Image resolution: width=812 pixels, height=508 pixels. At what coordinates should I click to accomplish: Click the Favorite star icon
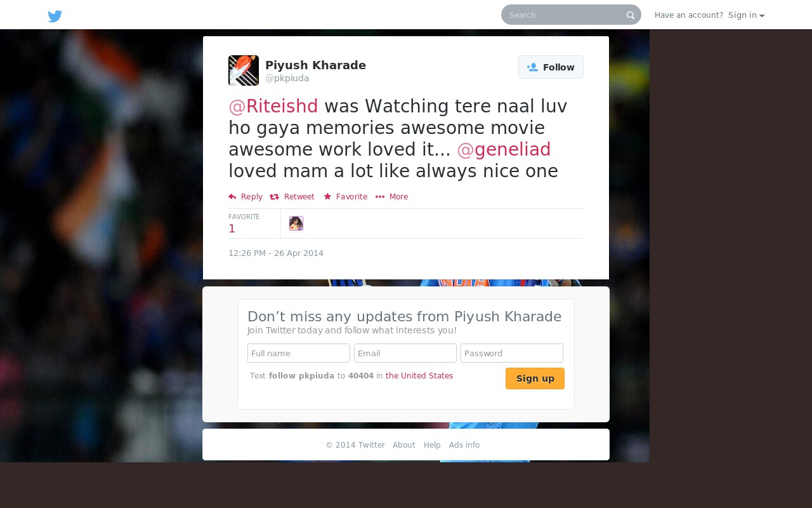327,197
